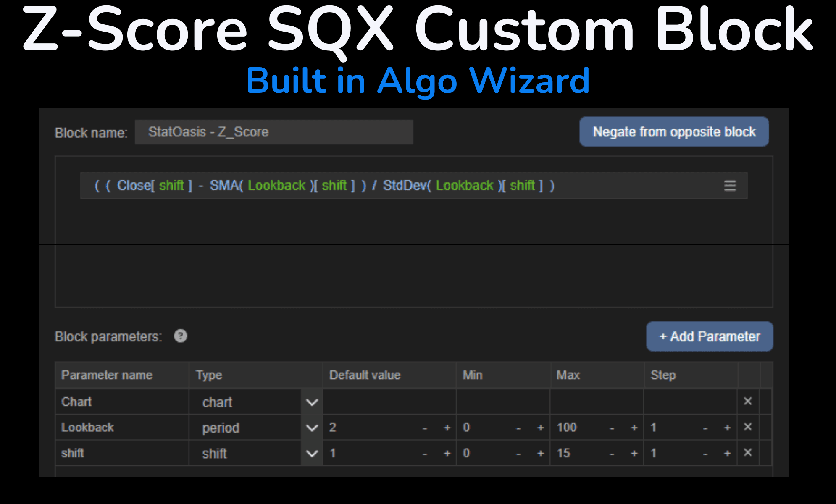Select the shift parameter name cell

point(122,453)
